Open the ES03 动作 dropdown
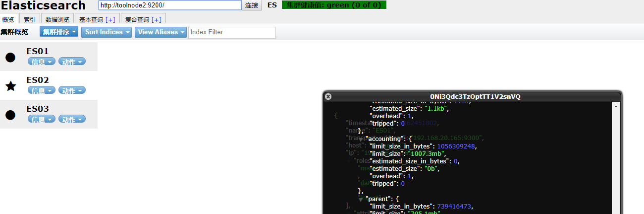644x214 pixels. tap(72, 119)
